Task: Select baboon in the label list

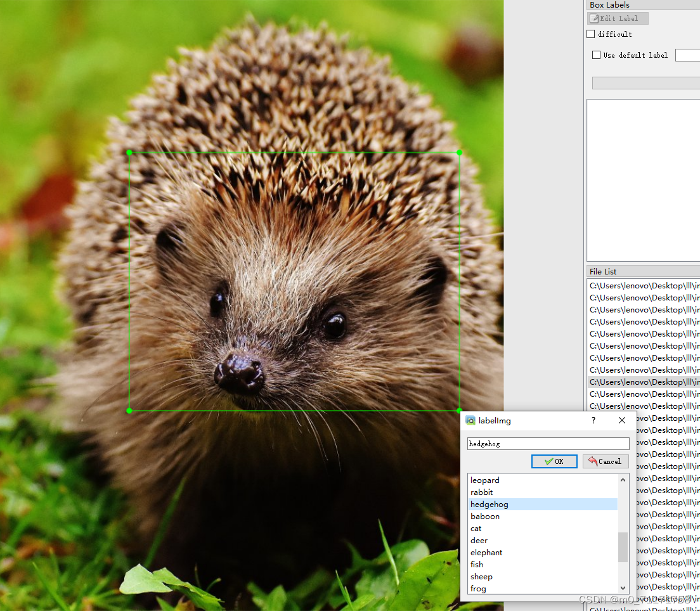Action: [x=543, y=517]
